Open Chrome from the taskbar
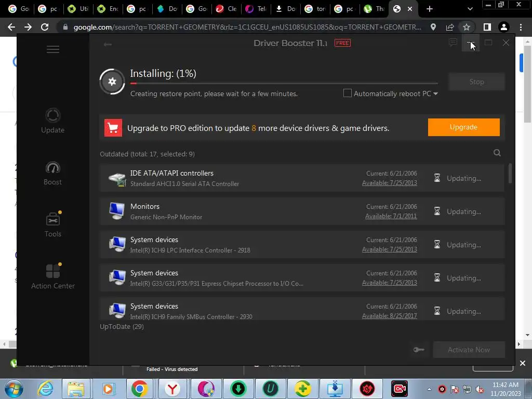 point(140,389)
